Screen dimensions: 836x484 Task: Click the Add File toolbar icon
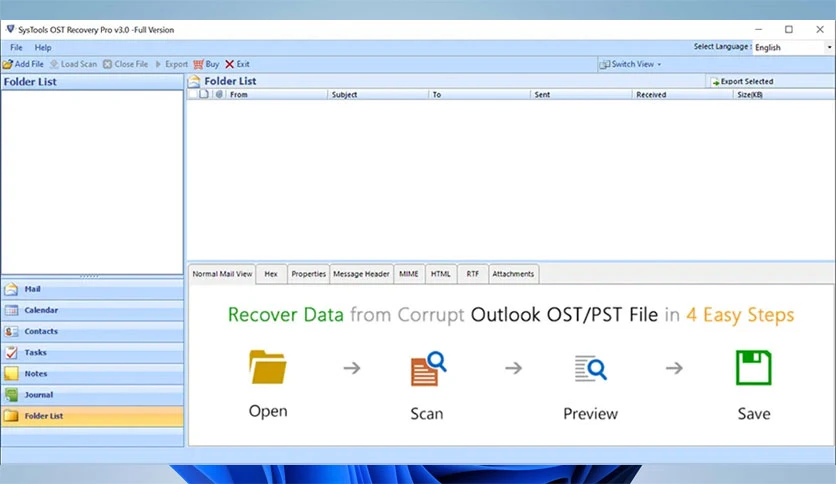[x=7, y=64]
